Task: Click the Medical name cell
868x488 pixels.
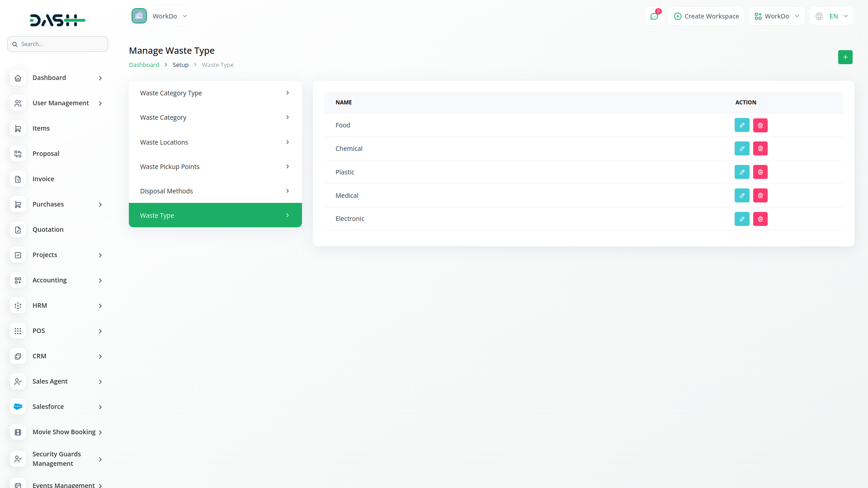Action: (x=347, y=196)
